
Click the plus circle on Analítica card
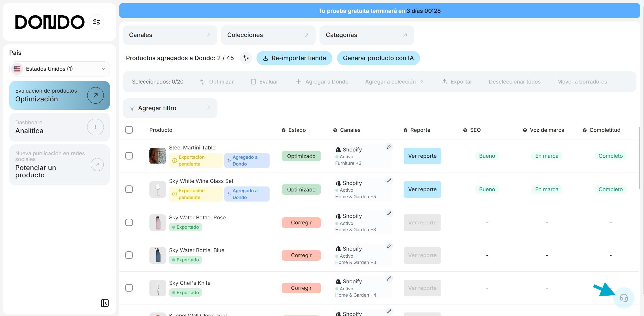click(95, 127)
